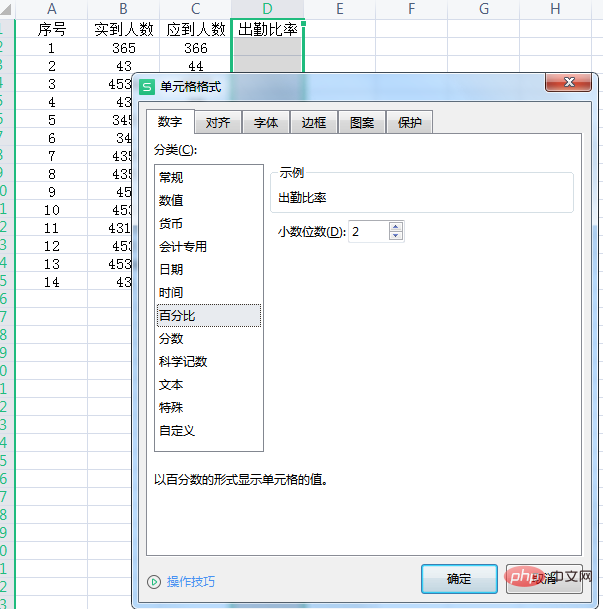The image size is (603, 609).
Task: Click sequence number 10 in column A
Action: pyautogui.click(x=51, y=210)
